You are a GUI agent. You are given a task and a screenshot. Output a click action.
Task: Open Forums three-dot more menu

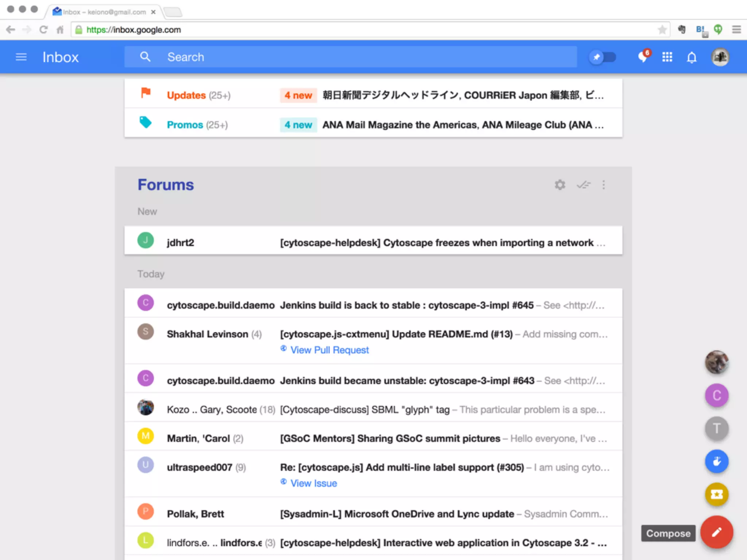(604, 185)
